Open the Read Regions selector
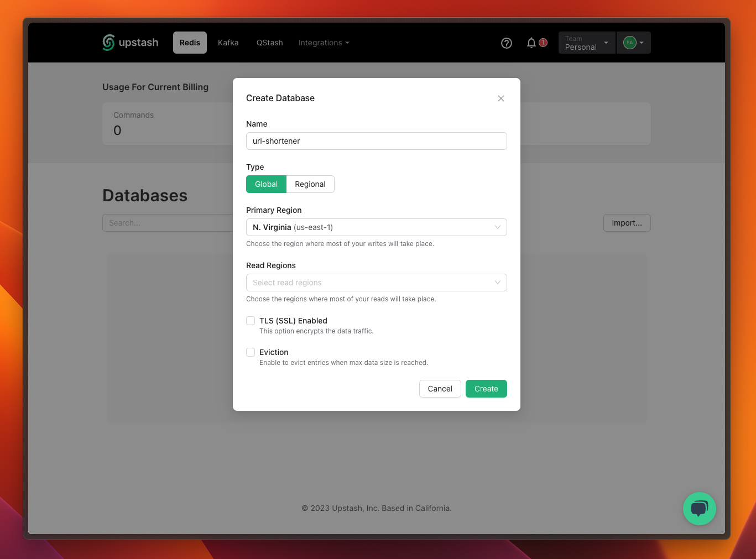 coord(376,283)
